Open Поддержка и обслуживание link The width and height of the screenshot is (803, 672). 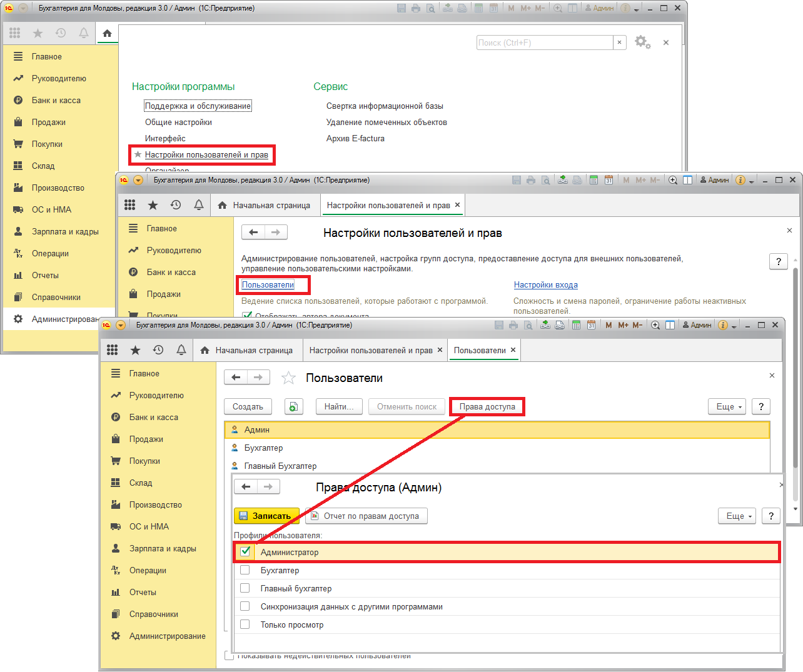coord(198,106)
